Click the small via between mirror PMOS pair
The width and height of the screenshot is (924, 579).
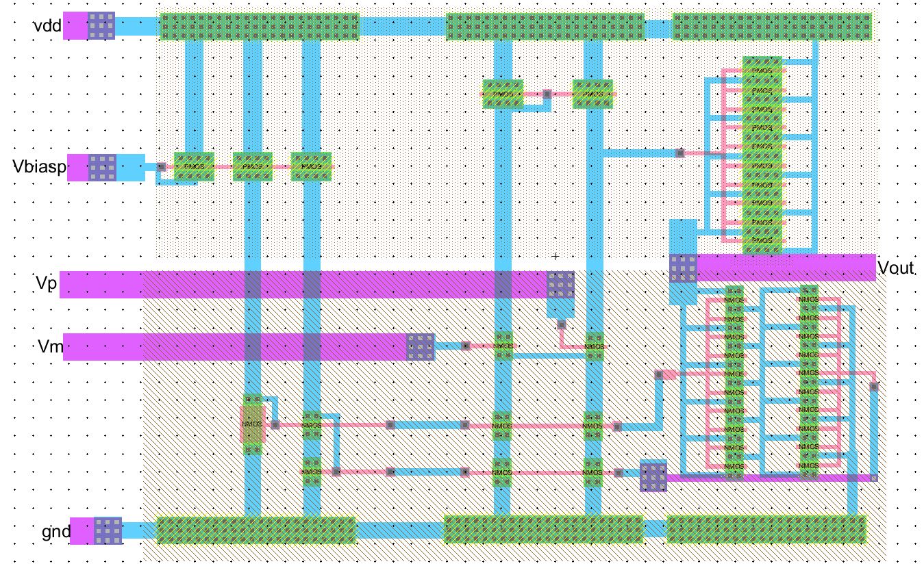(x=547, y=94)
